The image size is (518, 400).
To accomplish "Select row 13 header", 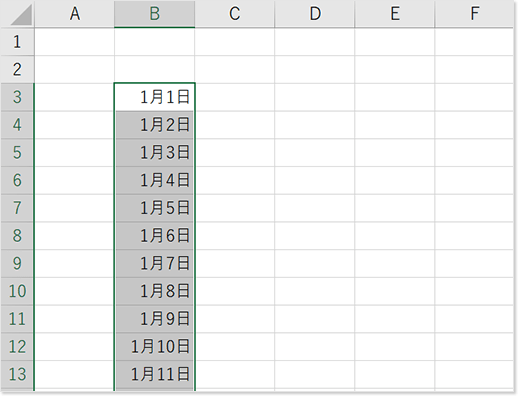I will [17, 374].
